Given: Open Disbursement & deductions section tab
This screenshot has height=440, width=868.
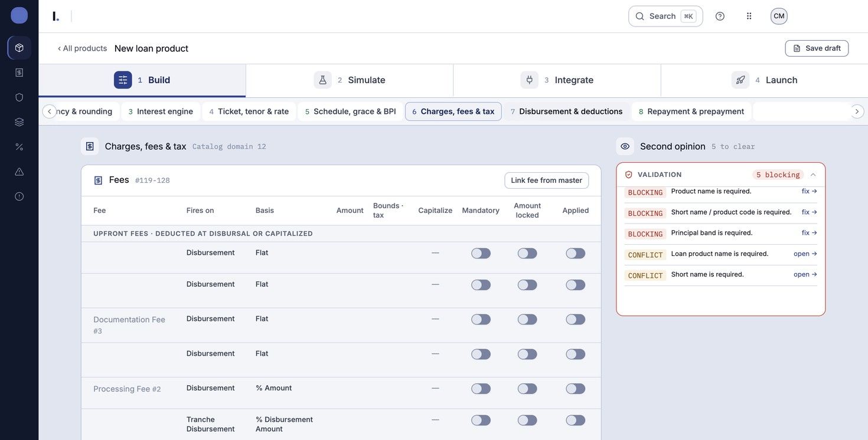Looking at the screenshot, I should pos(567,111).
